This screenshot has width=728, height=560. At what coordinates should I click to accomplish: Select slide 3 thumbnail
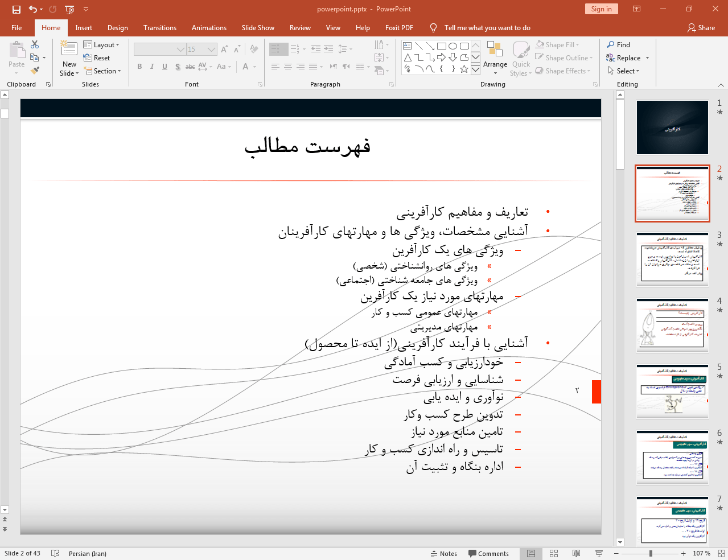[672, 259]
